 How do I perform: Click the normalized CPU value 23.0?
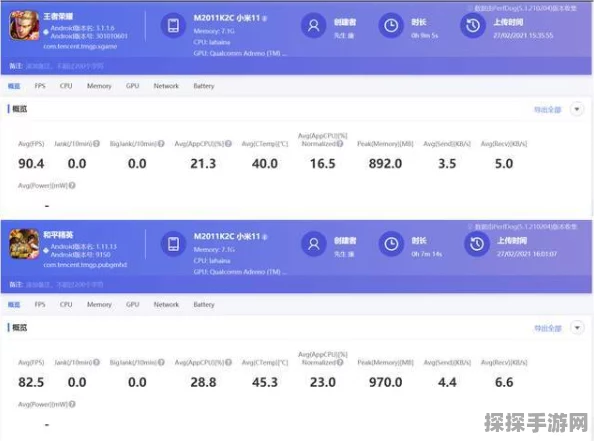[x=323, y=382]
